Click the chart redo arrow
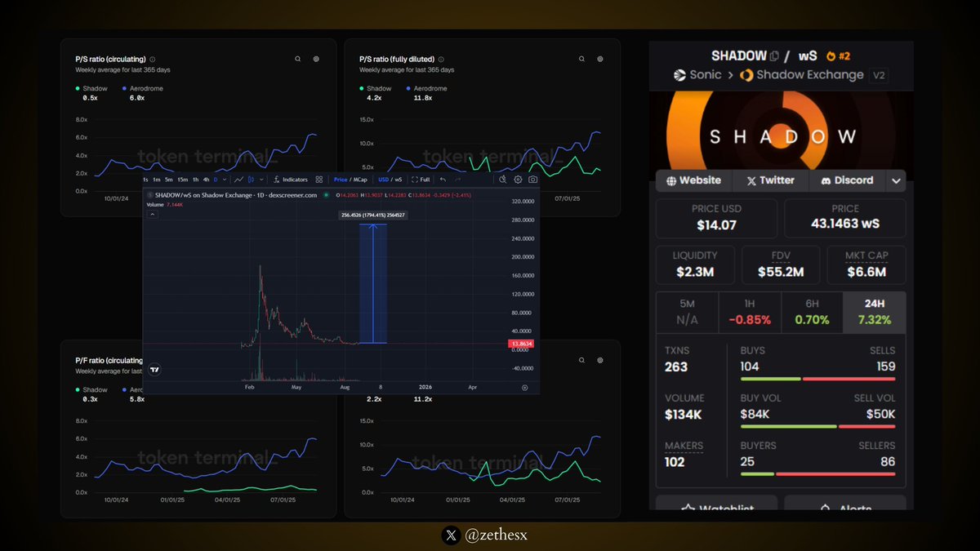This screenshot has width=980, height=551. pos(457,180)
